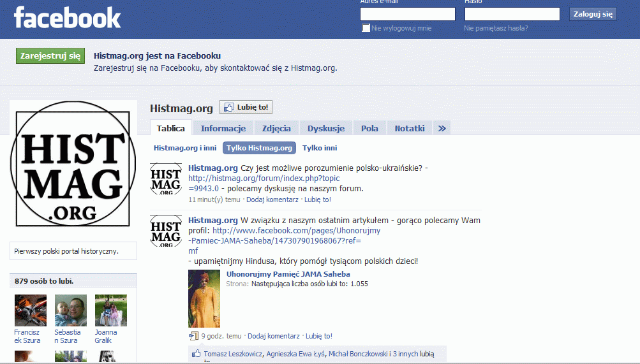Click the 3 innych link
The height and width of the screenshot is (364, 640).
coord(405,354)
